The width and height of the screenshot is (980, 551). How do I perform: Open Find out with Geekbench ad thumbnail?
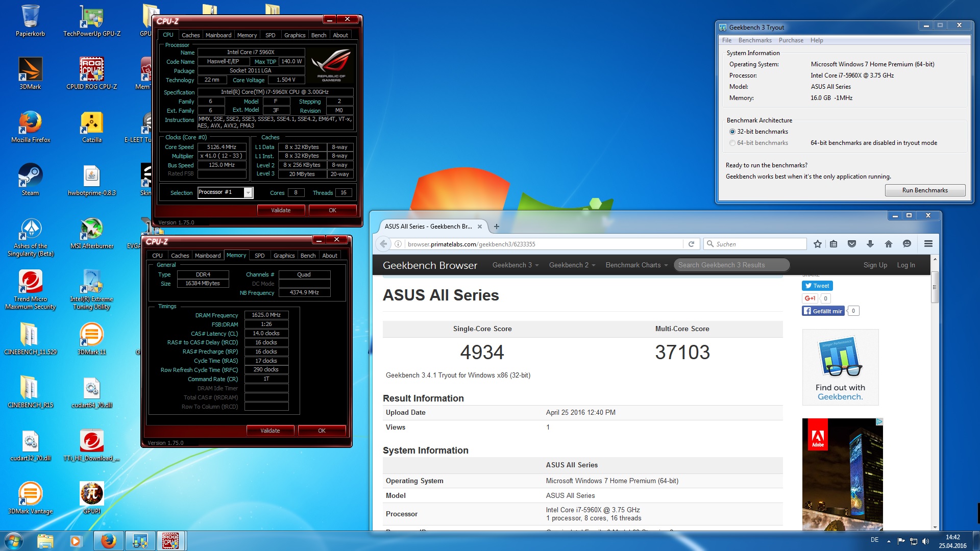tap(840, 367)
